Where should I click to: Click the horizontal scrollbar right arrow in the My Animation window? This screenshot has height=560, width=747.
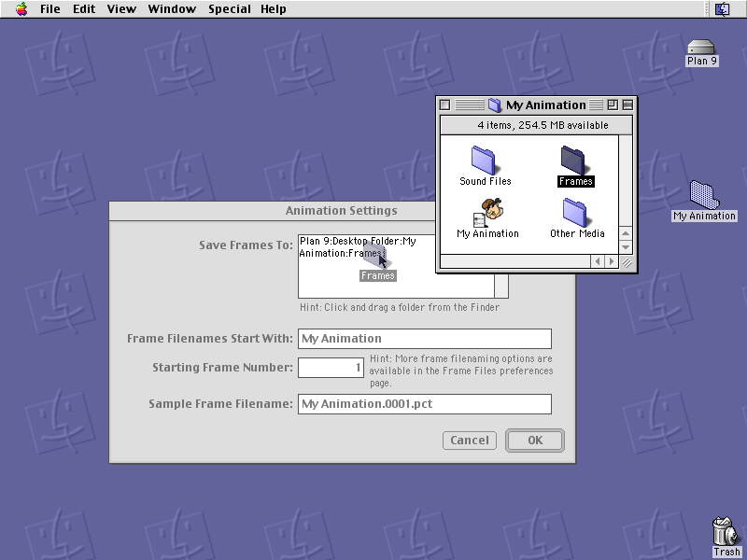pyautogui.click(x=612, y=261)
